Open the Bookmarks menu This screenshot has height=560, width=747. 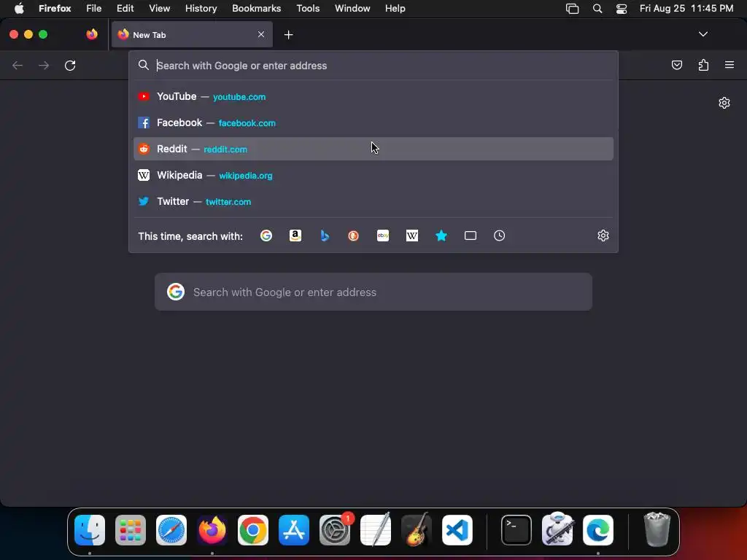point(256,9)
